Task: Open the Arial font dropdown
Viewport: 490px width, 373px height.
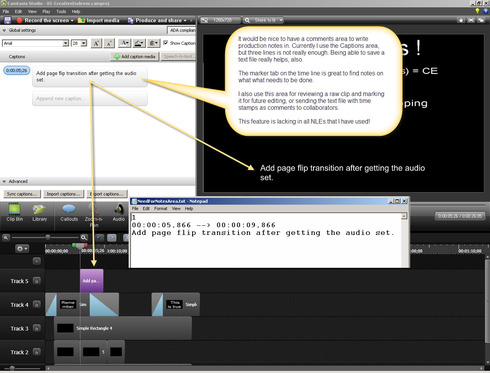Action: 35,43
